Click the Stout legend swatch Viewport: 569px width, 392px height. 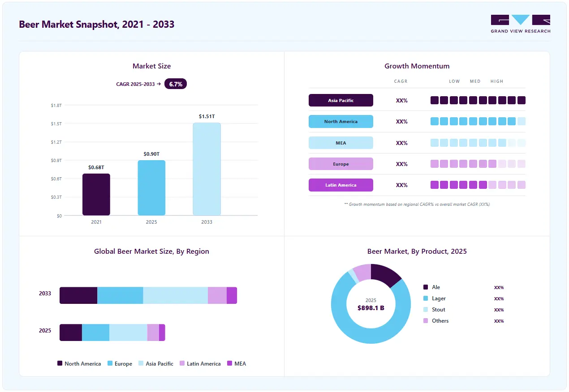click(x=426, y=310)
